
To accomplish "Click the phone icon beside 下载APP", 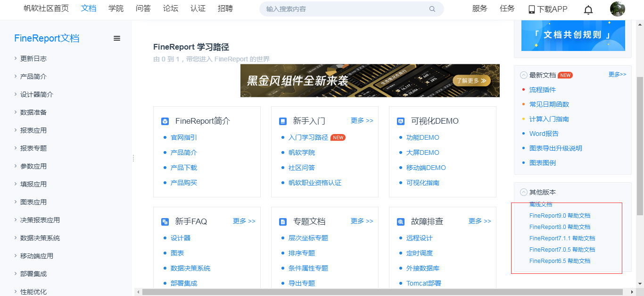I will pos(532,9).
